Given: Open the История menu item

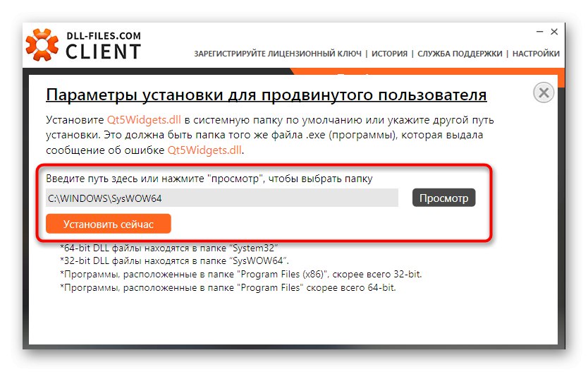Looking at the screenshot, I should [x=389, y=54].
